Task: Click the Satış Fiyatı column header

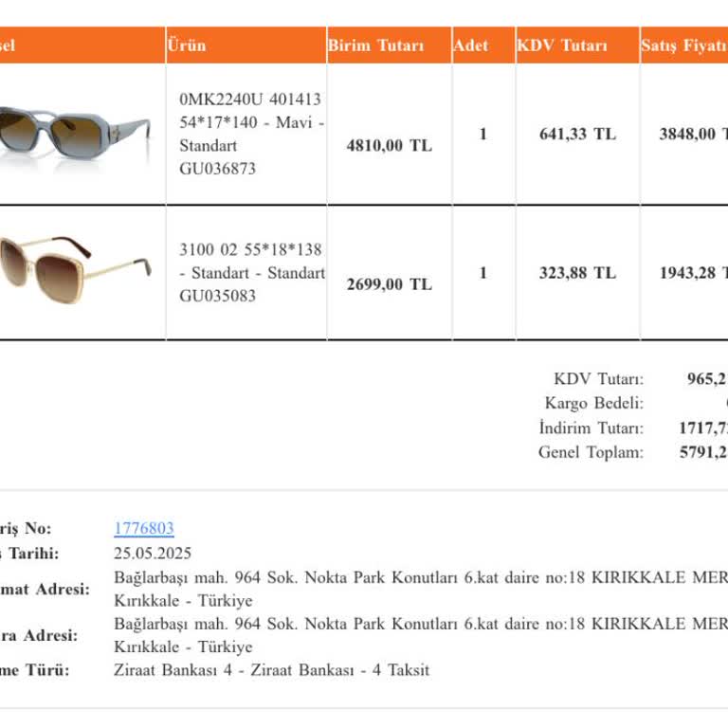Action: pyautogui.click(x=682, y=45)
